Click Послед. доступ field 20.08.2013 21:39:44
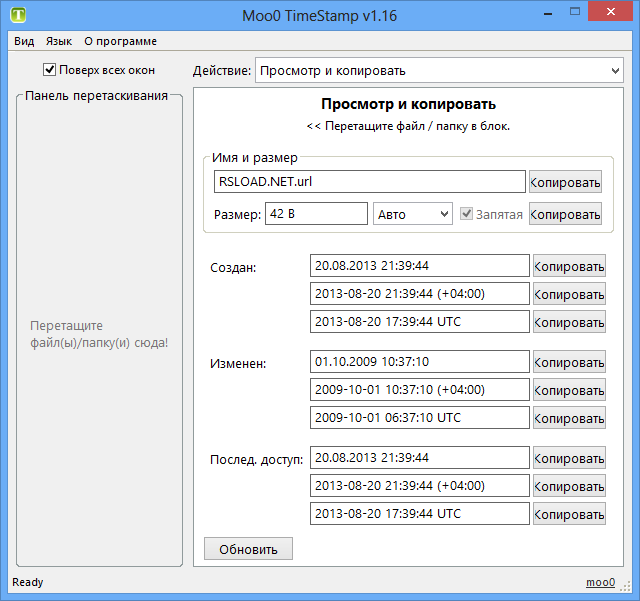This screenshot has width=640, height=601. tap(420, 458)
